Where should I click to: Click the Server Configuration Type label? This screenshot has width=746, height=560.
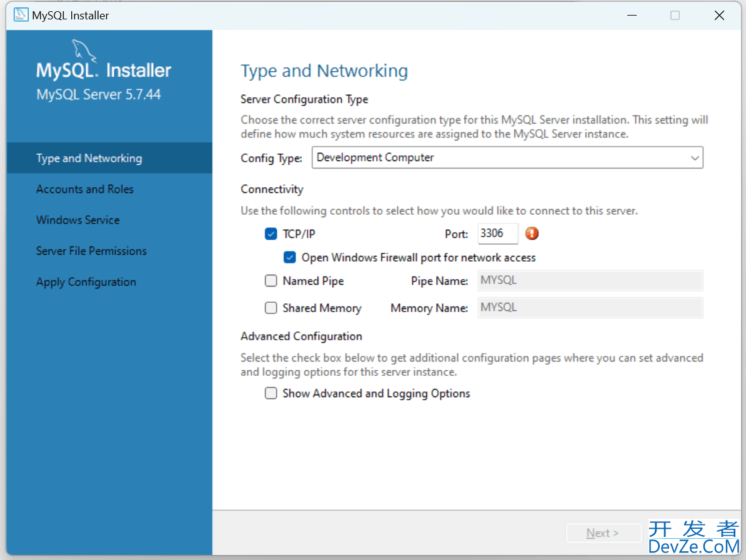(304, 99)
